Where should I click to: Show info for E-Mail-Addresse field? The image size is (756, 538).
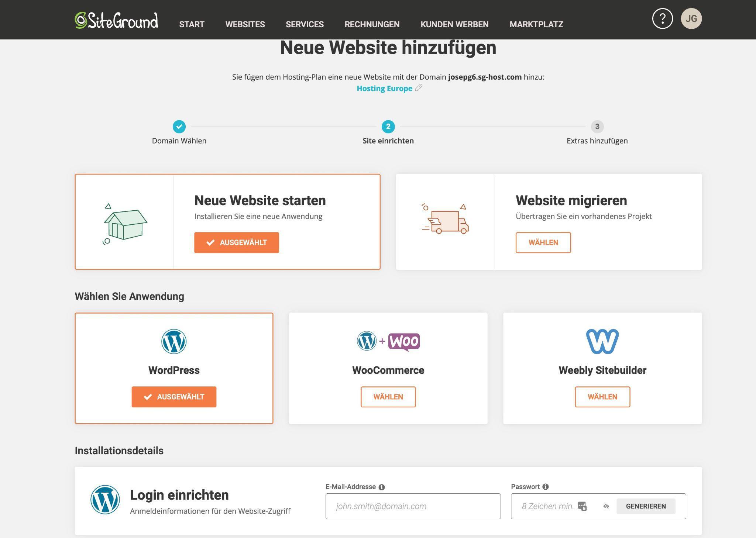point(382,487)
